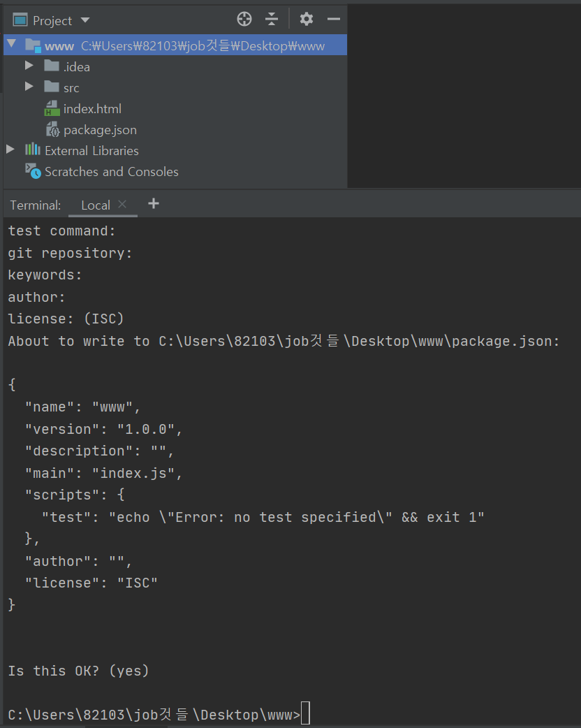Image resolution: width=581 pixels, height=728 pixels.
Task: Hide the Project tool window with minus icon
Action: pyautogui.click(x=334, y=19)
